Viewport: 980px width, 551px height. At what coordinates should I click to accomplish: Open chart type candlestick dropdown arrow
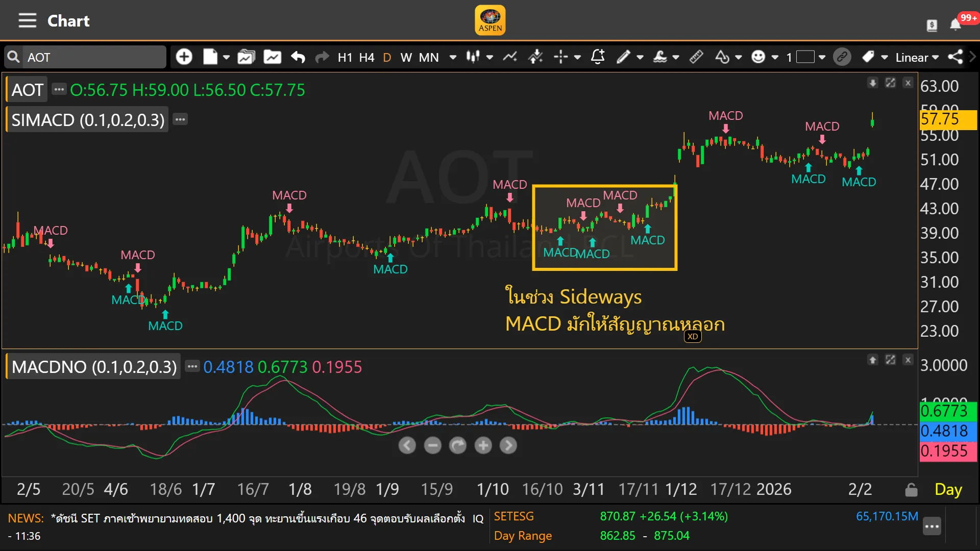pos(489,57)
